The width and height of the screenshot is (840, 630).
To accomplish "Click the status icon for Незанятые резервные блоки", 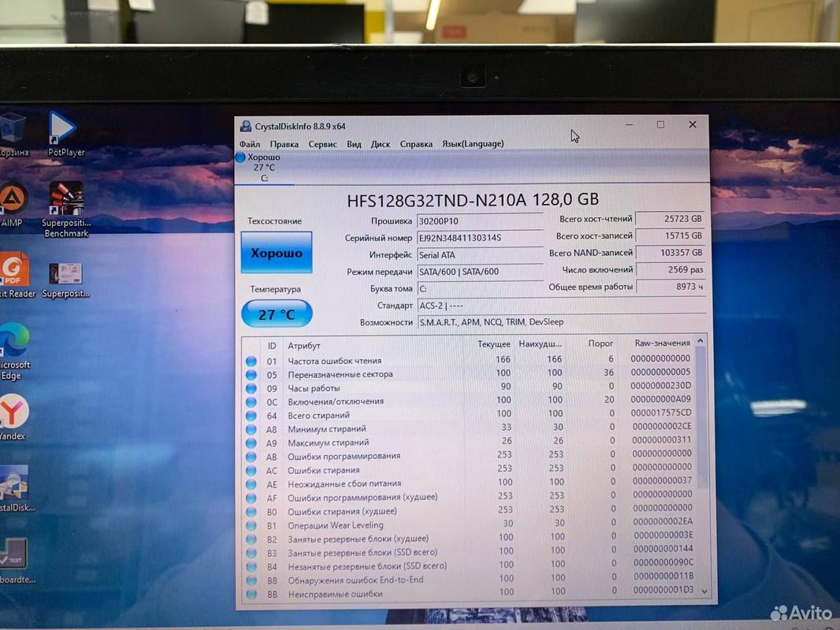I will point(251,567).
